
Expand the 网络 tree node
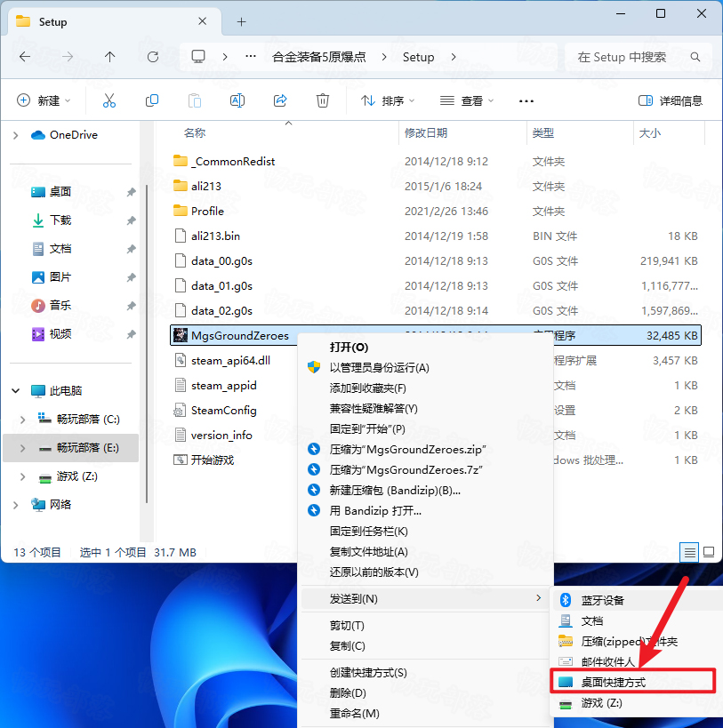[x=16, y=505]
